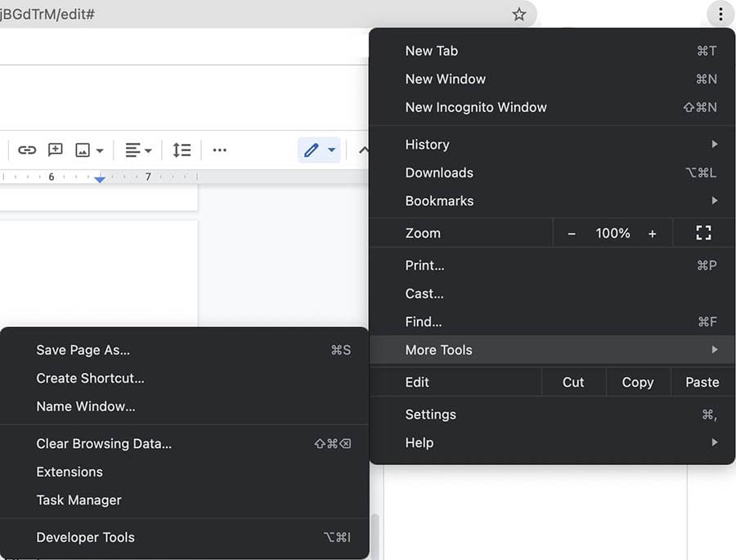Increase zoom with the plus button
This screenshot has height=560, width=736.
[653, 233]
